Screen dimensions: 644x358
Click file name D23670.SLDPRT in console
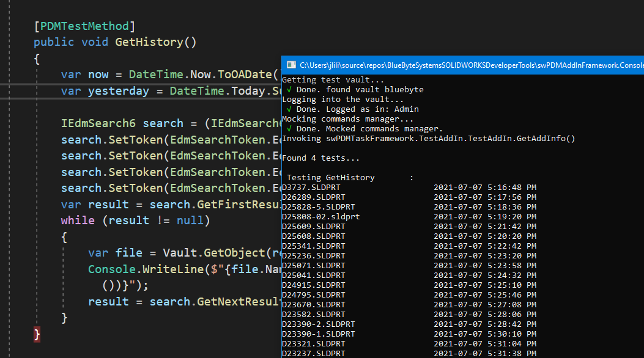pos(314,305)
